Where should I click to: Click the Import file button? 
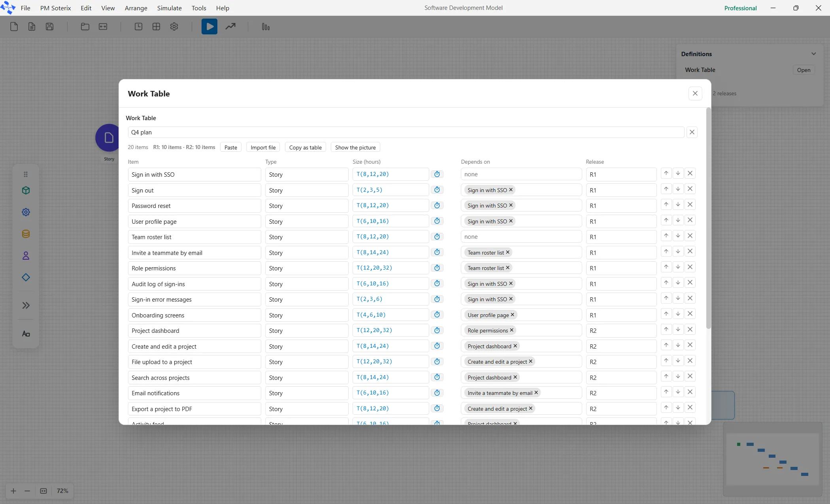pos(263,147)
